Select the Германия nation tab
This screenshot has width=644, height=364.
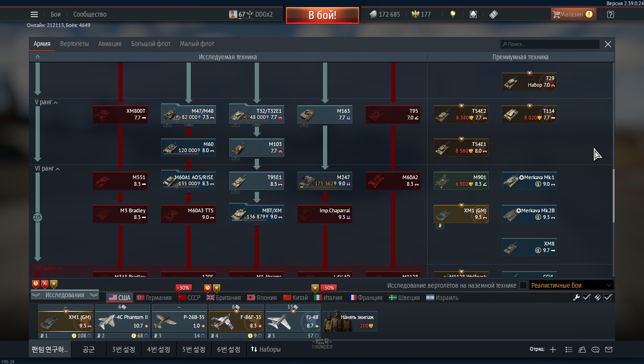click(x=154, y=298)
